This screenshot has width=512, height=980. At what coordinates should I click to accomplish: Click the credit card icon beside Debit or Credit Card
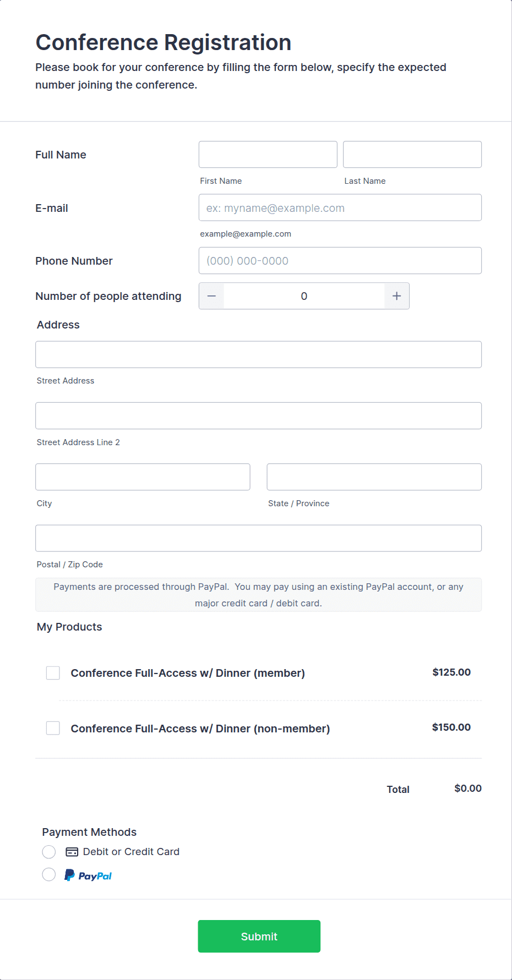tap(70, 851)
